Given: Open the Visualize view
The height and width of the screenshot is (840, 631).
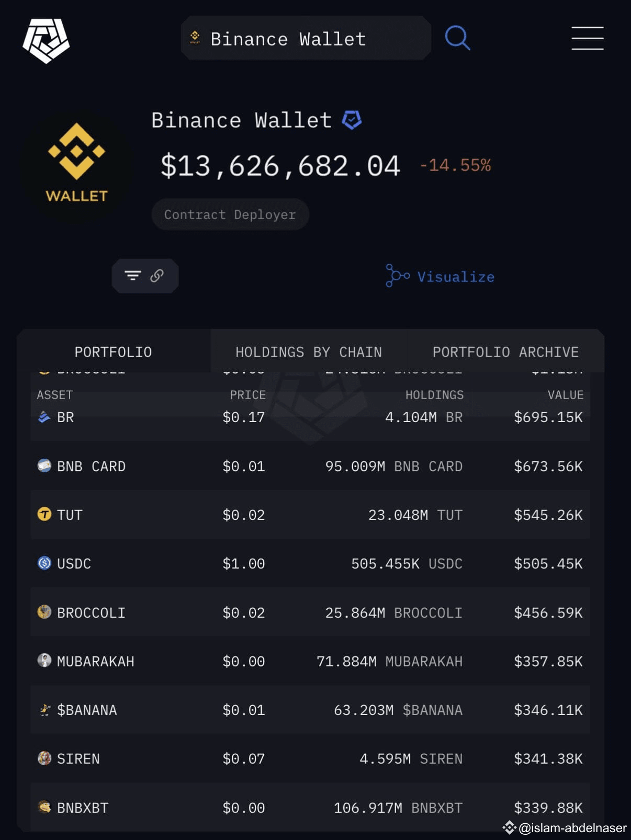Looking at the screenshot, I should 455,276.
